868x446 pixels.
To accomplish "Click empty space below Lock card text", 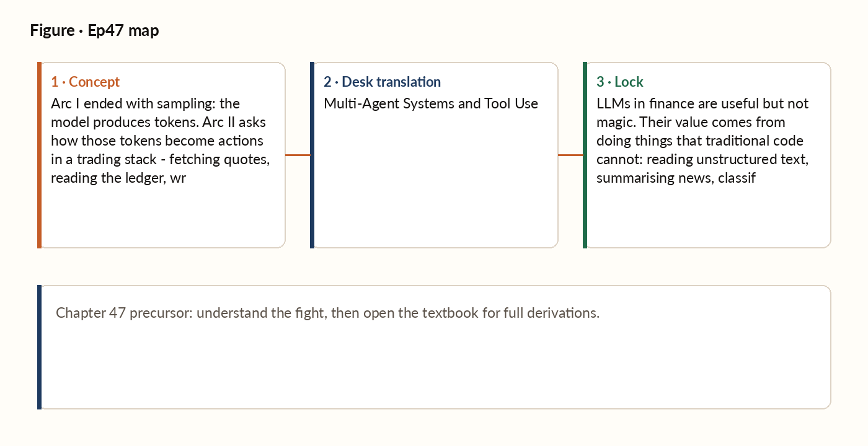I will click(x=707, y=217).
